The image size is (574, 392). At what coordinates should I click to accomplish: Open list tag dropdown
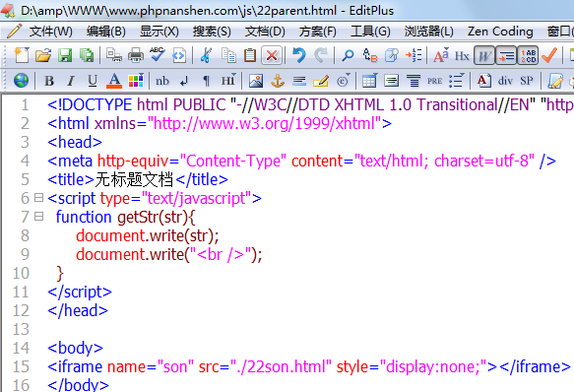point(457,81)
